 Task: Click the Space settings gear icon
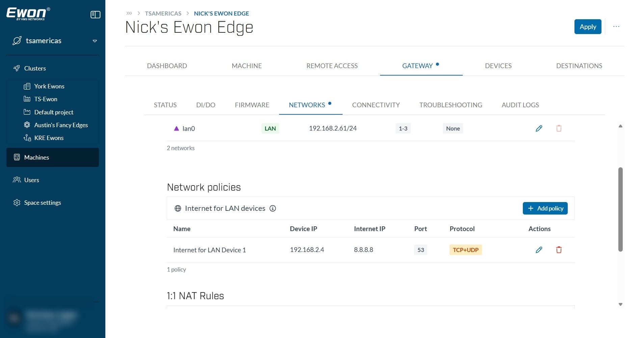[x=17, y=202]
